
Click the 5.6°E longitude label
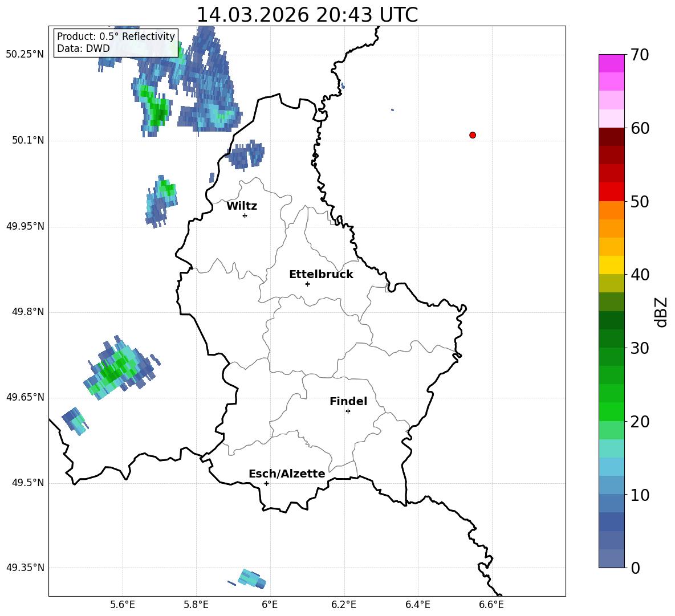[x=123, y=605]
